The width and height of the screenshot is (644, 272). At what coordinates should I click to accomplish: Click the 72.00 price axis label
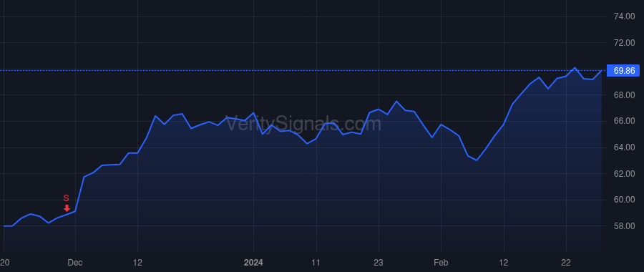(624, 43)
